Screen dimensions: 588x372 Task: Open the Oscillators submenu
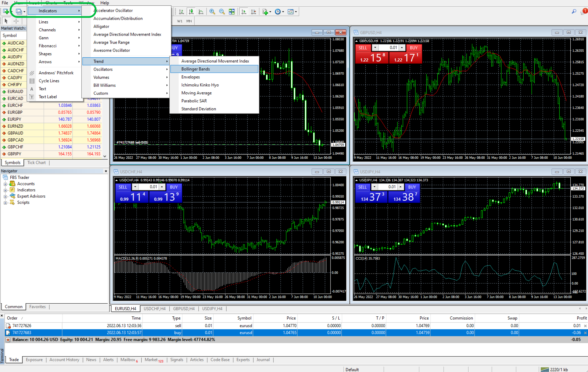[126, 69]
